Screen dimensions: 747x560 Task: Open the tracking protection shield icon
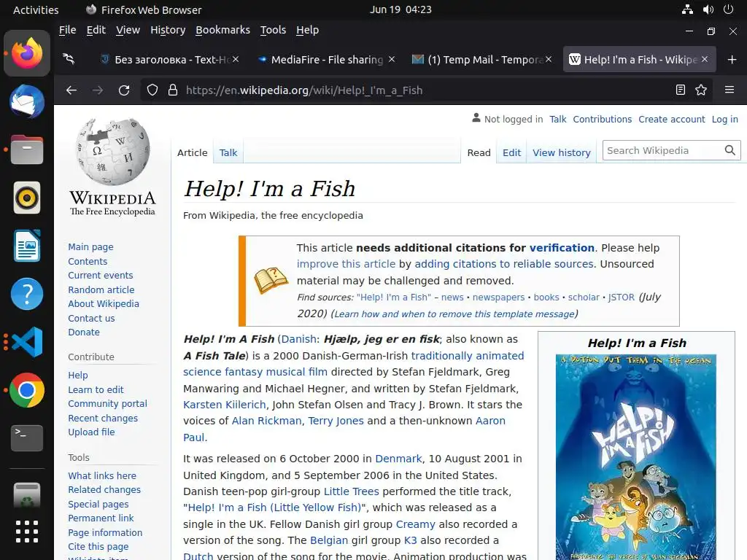coord(152,90)
